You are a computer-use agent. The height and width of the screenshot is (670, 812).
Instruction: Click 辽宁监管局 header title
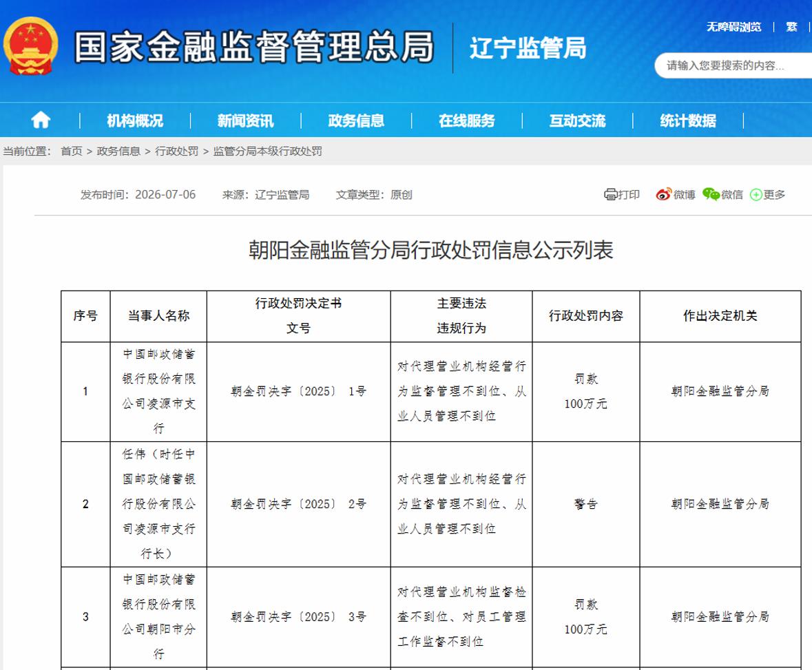click(x=528, y=48)
